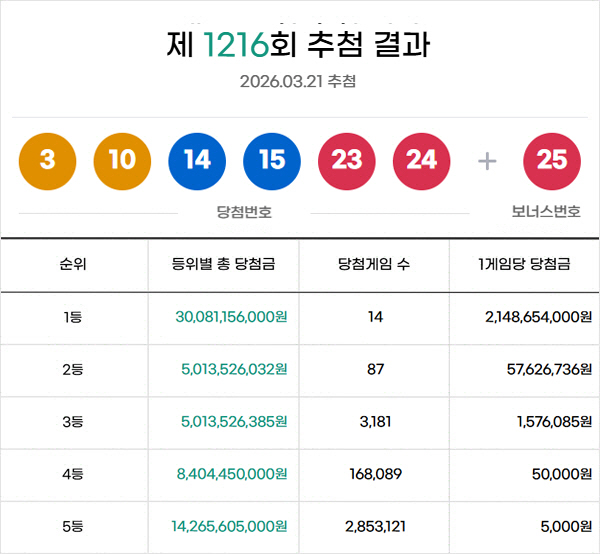600x554 pixels.
Task: Open the 3등 total prize 5,013,526,385원
Action: 234,422
